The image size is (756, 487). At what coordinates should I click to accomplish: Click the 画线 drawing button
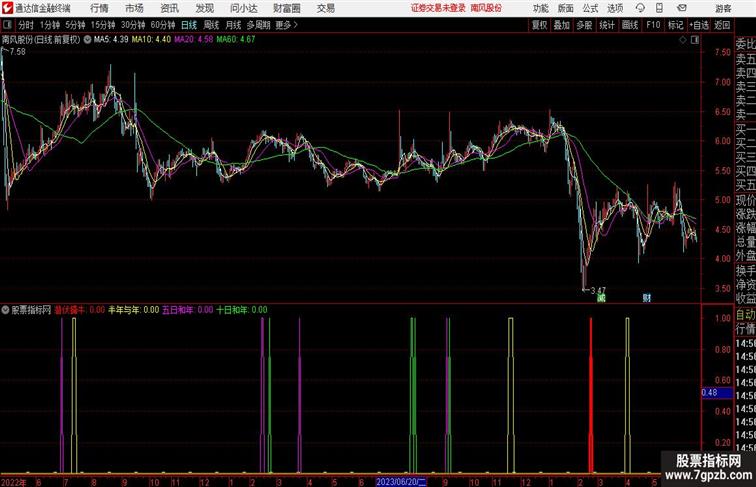(630, 25)
